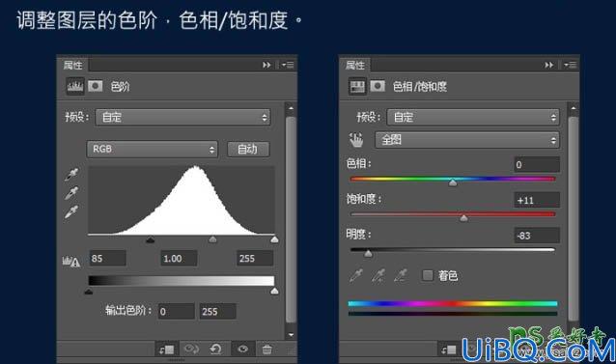This screenshot has width=616, height=364.
Task: Click the 色相 value field showing 0
Action: [x=537, y=164]
